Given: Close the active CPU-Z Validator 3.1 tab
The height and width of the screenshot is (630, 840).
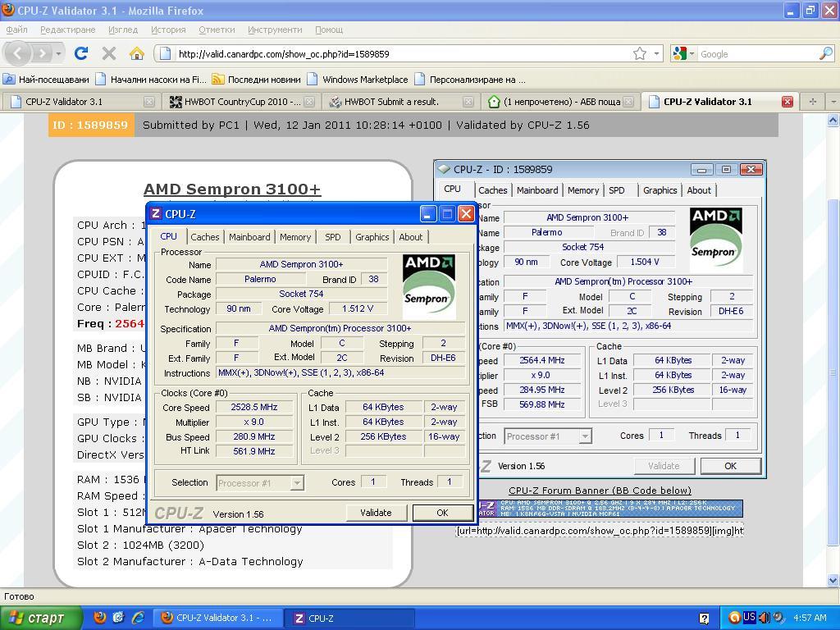Looking at the screenshot, I should (x=787, y=102).
